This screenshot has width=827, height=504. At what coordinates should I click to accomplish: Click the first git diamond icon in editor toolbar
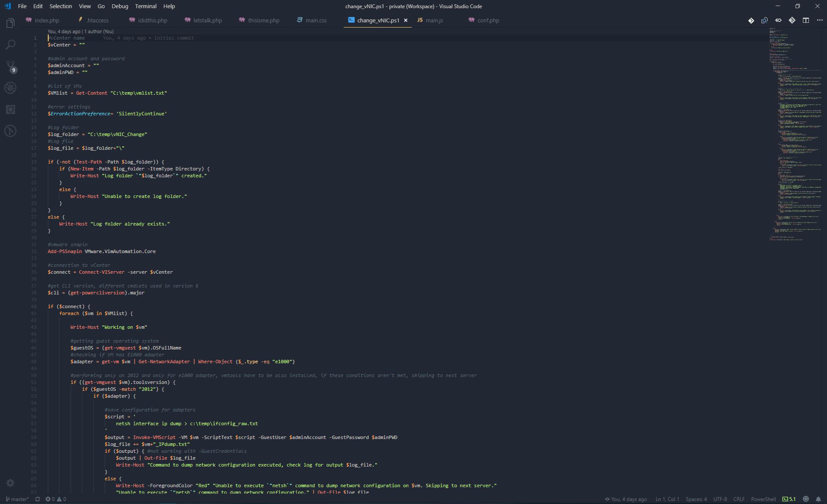tap(751, 20)
